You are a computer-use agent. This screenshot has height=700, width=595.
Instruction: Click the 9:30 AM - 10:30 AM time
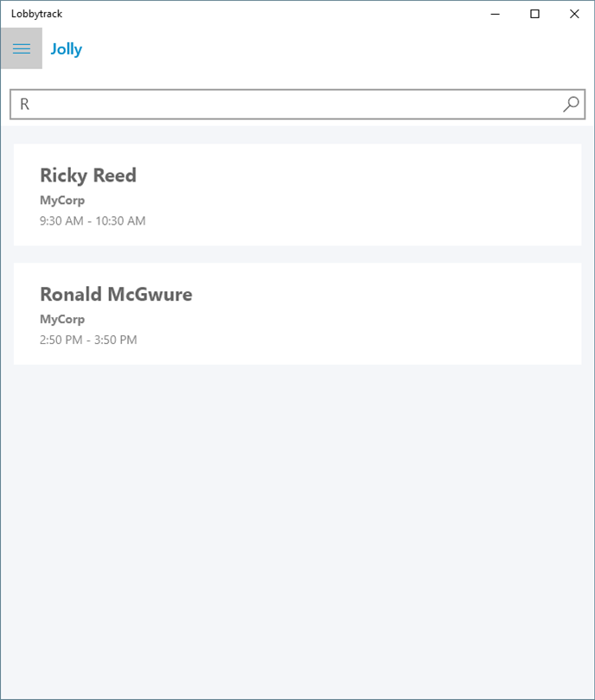[93, 221]
